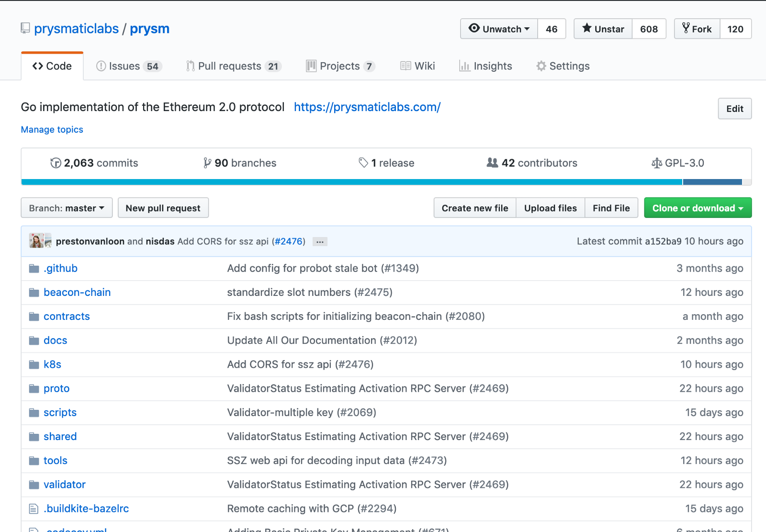Click Manage topics link
766x532 pixels.
click(x=52, y=130)
